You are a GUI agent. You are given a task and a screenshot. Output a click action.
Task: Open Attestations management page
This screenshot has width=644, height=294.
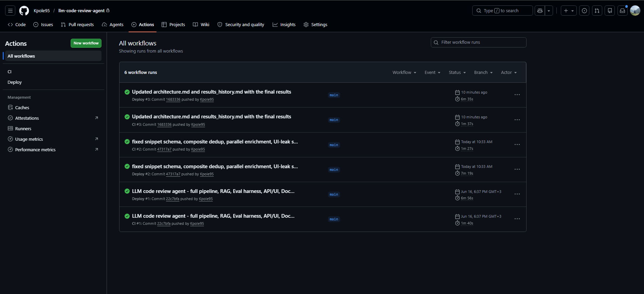click(53, 118)
